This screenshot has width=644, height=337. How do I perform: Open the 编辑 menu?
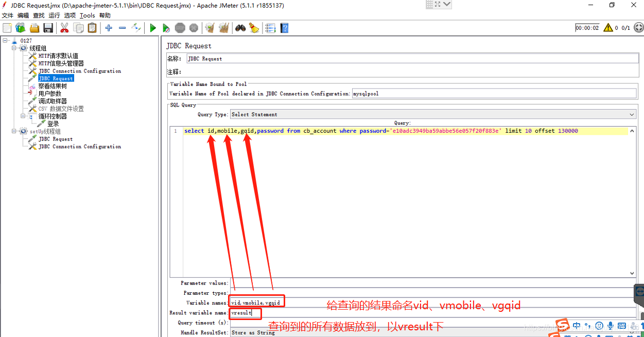[23, 15]
